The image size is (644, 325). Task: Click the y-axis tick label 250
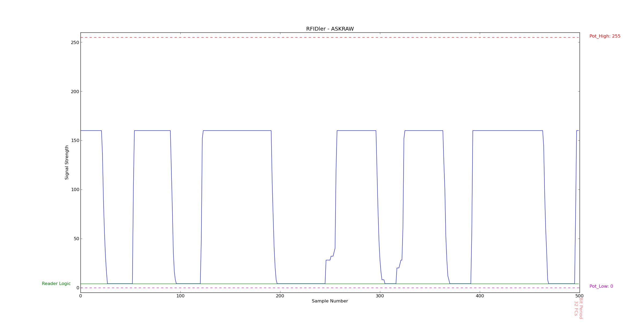[x=75, y=42]
